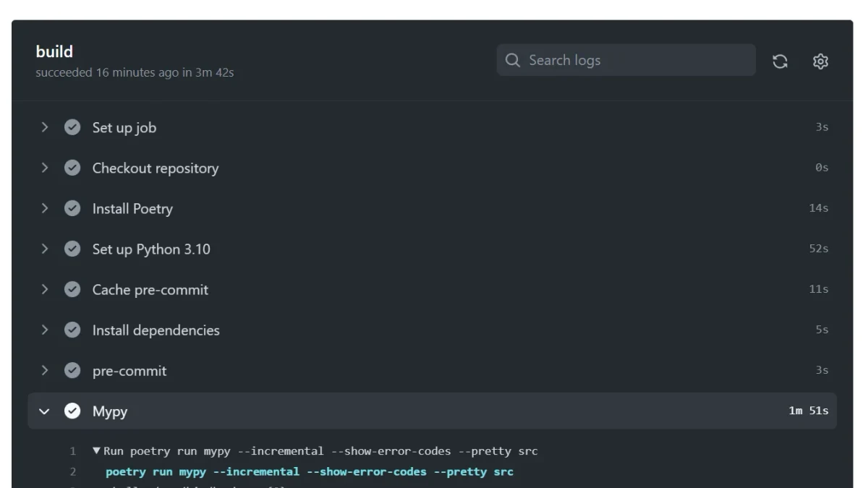Screen dimensions: 868x488
Task: Click the Install Poetry label
Action: pyautogui.click(x=132, y=209)
